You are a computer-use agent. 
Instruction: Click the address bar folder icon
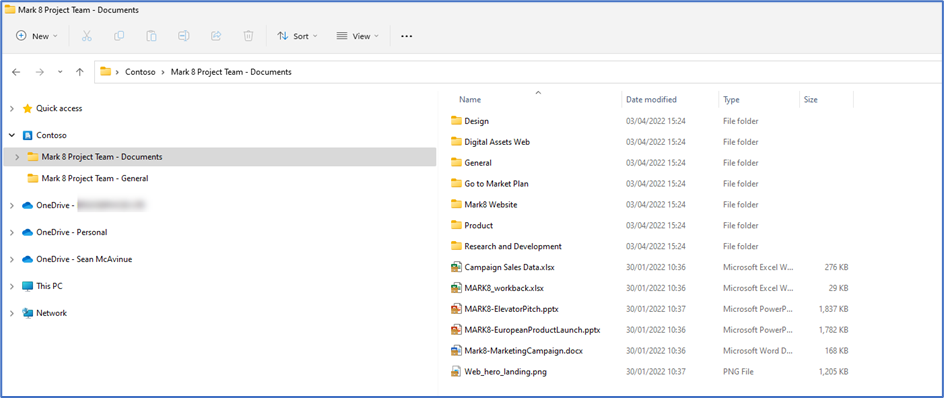(106, 72)
